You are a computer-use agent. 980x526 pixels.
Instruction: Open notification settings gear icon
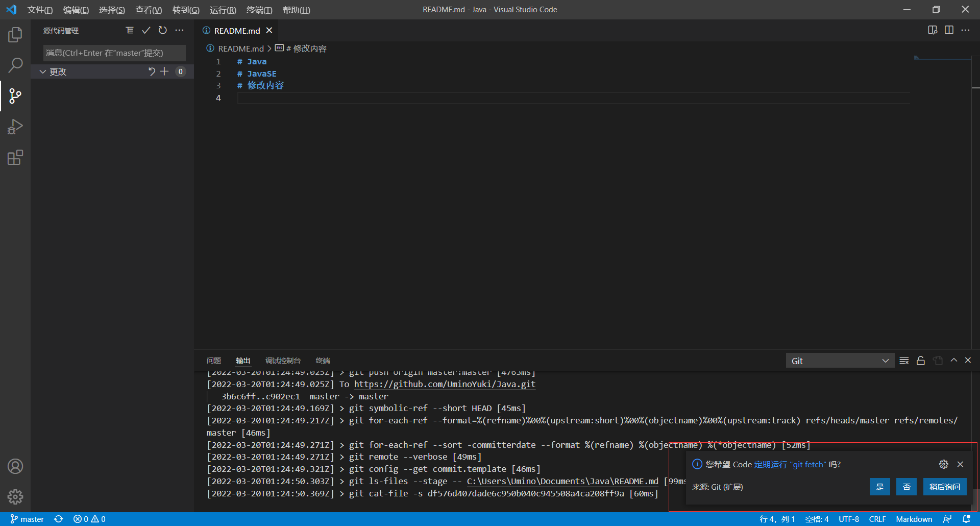(943, 464)
